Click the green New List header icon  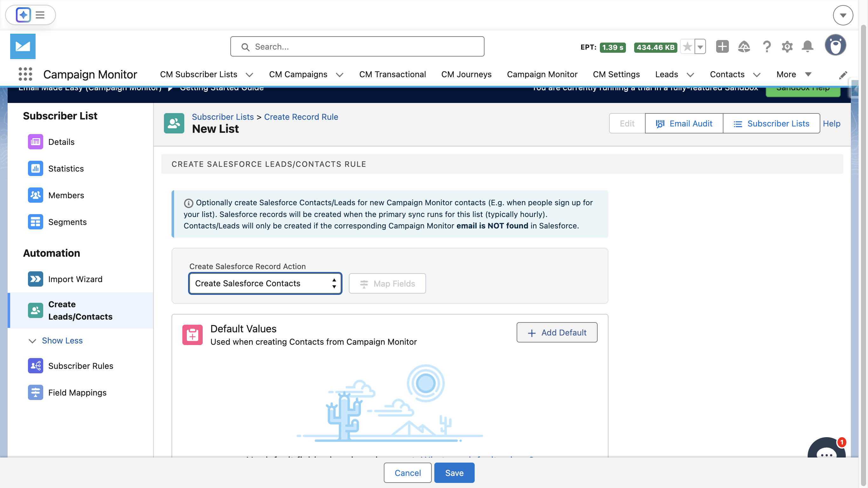(174, 123)
